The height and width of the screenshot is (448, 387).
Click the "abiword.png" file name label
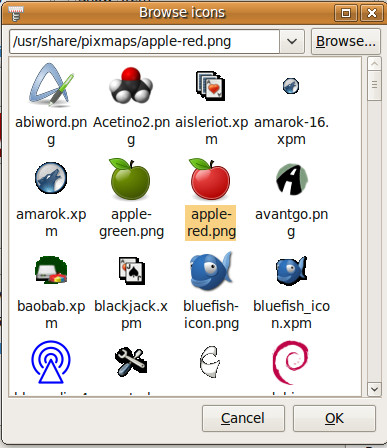click(x=51, y=131)
